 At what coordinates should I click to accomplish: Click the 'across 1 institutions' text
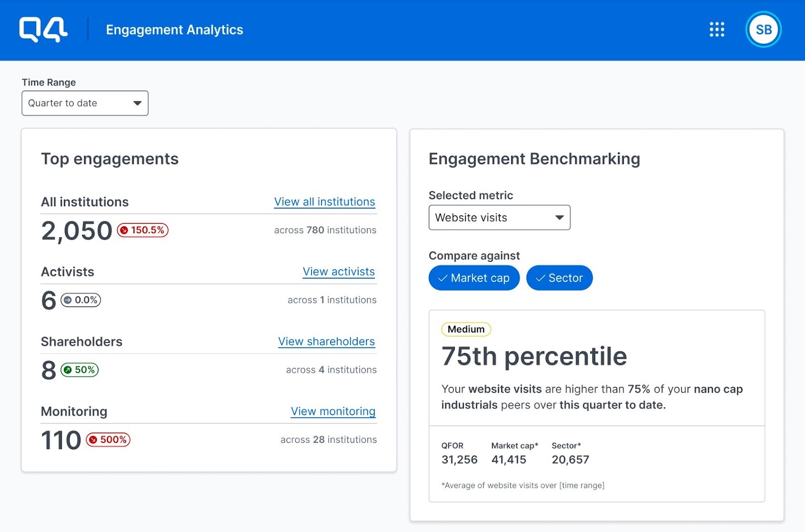(x=332, y=300)
